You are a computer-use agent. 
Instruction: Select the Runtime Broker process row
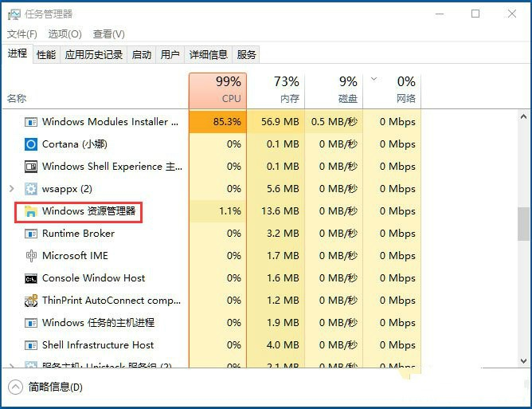click(x=78, y=234)
